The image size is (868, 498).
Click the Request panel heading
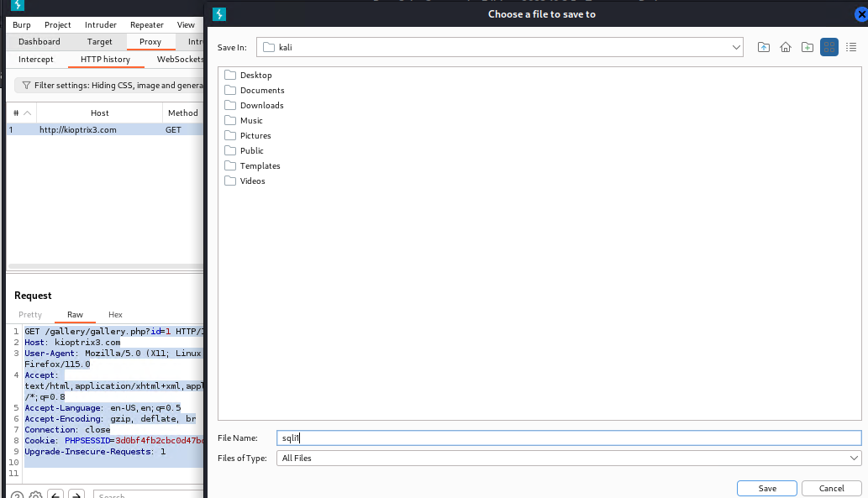33,296
